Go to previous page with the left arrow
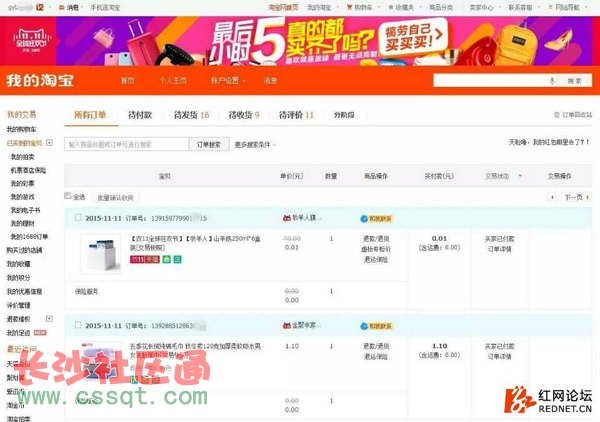The image size is (600, 422). point(552,197)
